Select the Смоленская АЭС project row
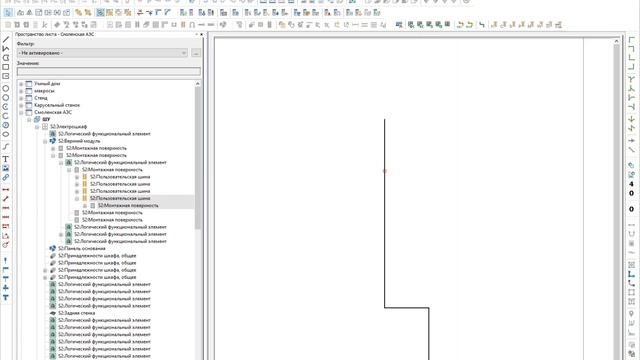This screenshot has height=360, width=640. pyautogui.click(x=53, y=112)
